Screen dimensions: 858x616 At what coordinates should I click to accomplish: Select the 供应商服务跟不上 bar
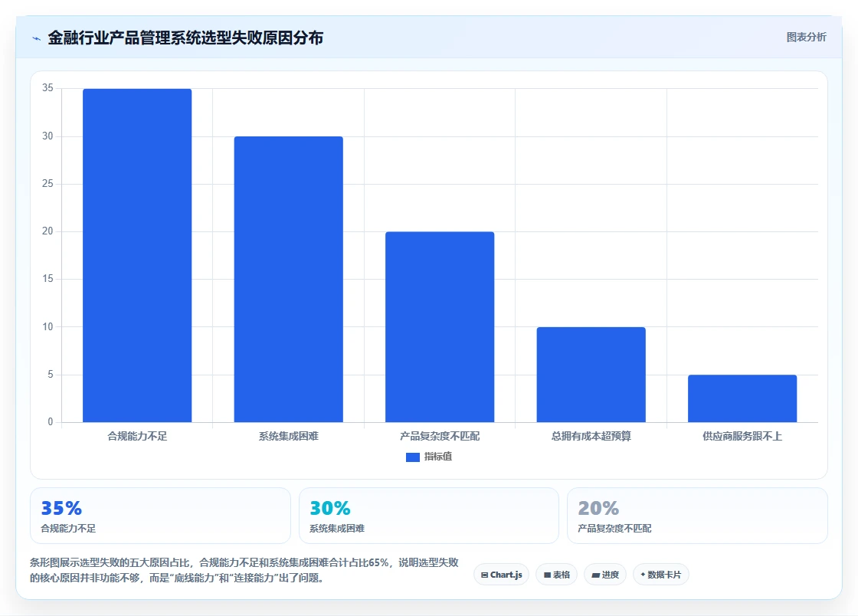(x=742, y=398)
